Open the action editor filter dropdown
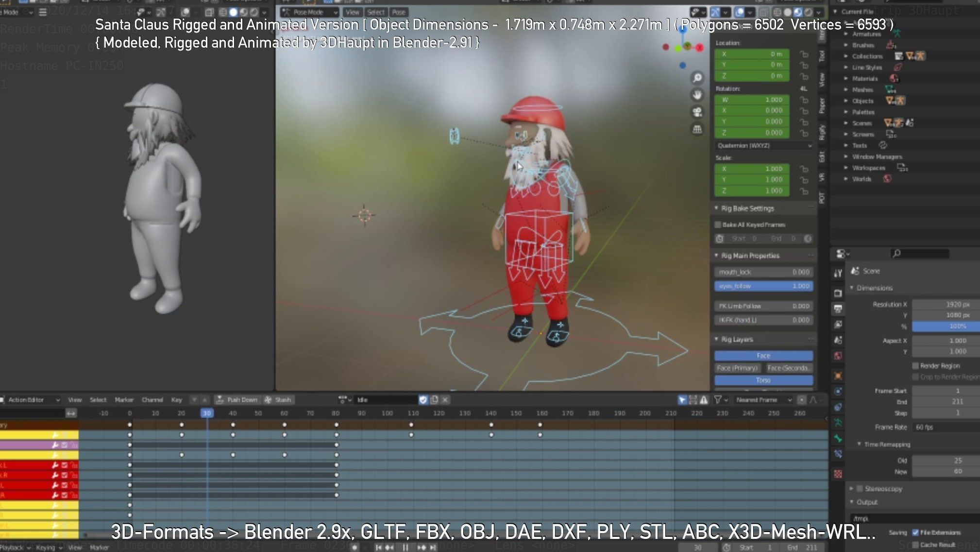Image resolution: width=980 pixels, height=552 pixels. tap(721, 400)
